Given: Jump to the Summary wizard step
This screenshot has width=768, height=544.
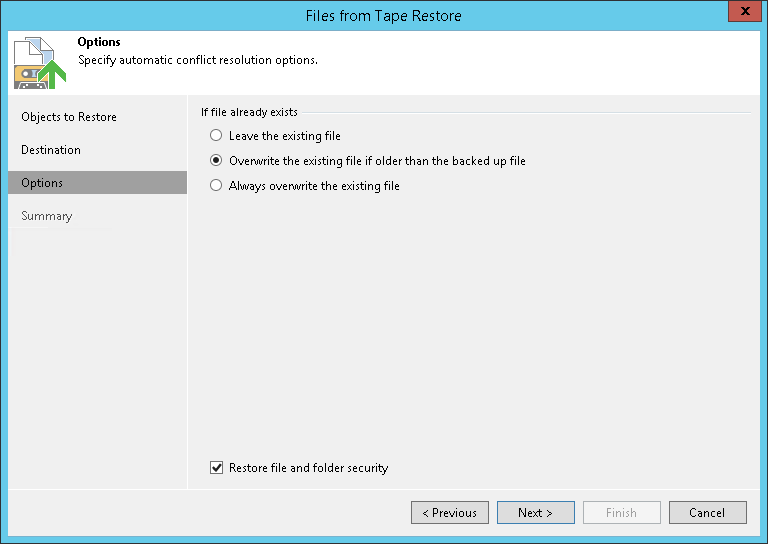Looking at the screenshot, I should tap(47, 216).
